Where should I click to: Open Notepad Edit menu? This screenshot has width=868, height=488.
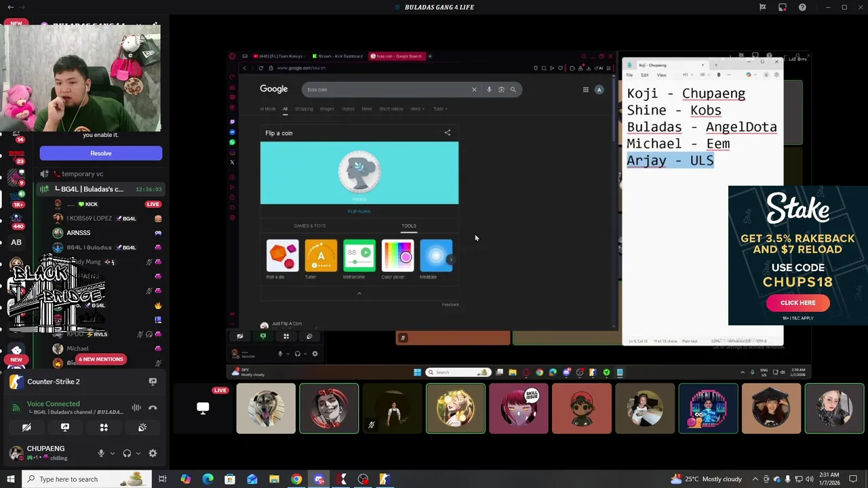644,75
